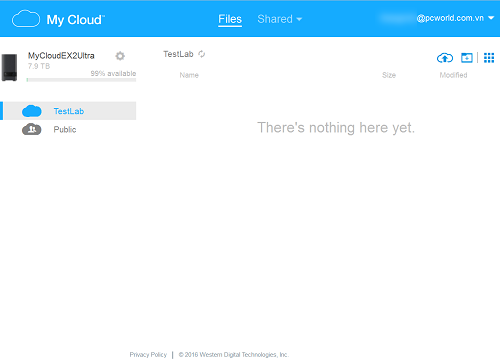Click the storage availability bar
This screenshot has height=360, width=500.
(x=81, y=80)
